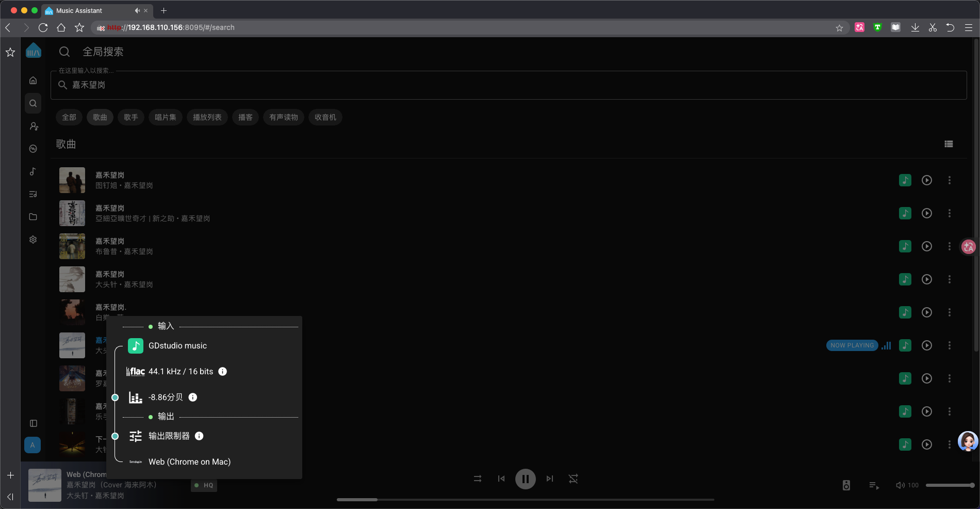
Task: Mute the Music Assistant browser tab audio
Action: [x=137, y=10]
